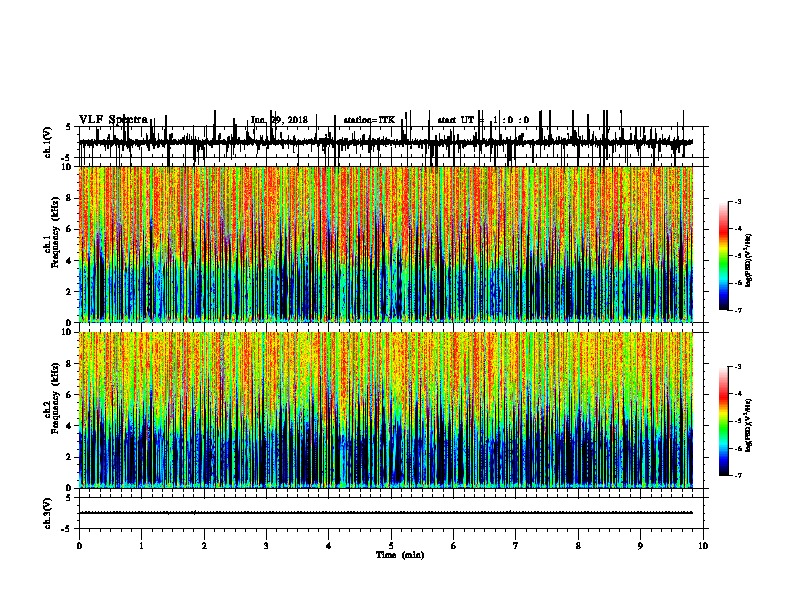Click time axis tick label "9"
Viewport: 792px width, 612px height.
[x=640, y=546]
